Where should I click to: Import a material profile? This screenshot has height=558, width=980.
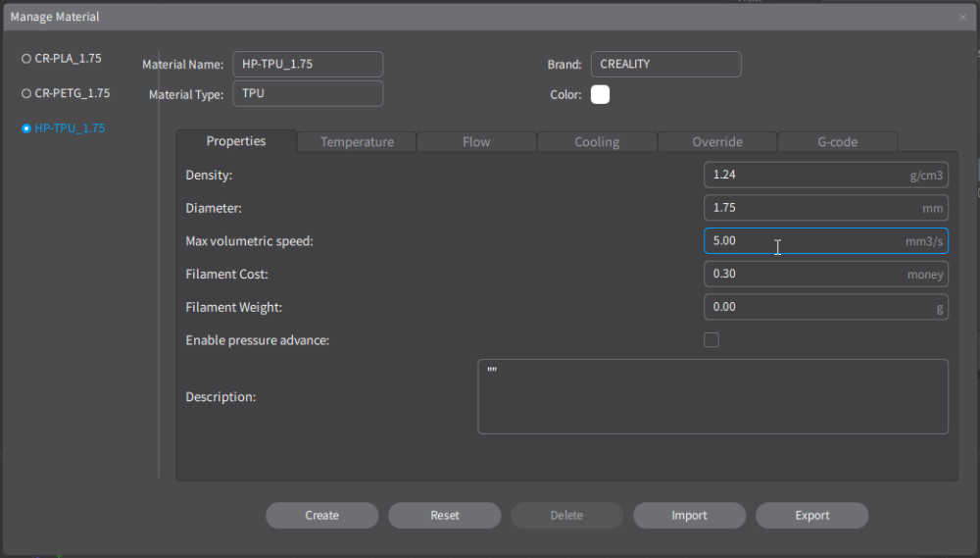(x=689, y=516)
